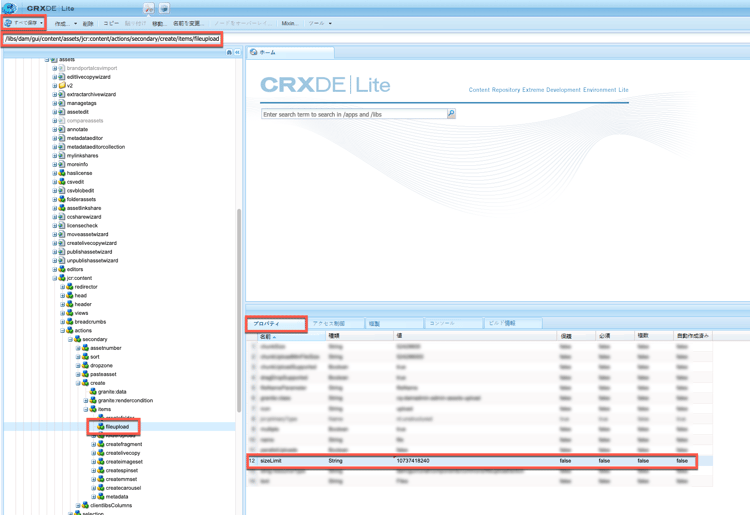Collapse the jcr:content tree node

(55, 278)
